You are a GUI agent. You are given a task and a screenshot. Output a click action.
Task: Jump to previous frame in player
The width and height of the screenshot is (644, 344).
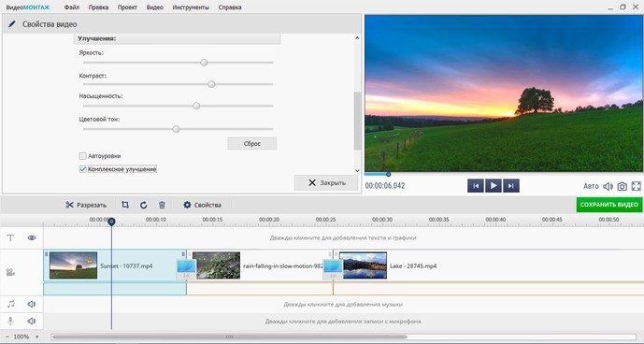point(476,186)
